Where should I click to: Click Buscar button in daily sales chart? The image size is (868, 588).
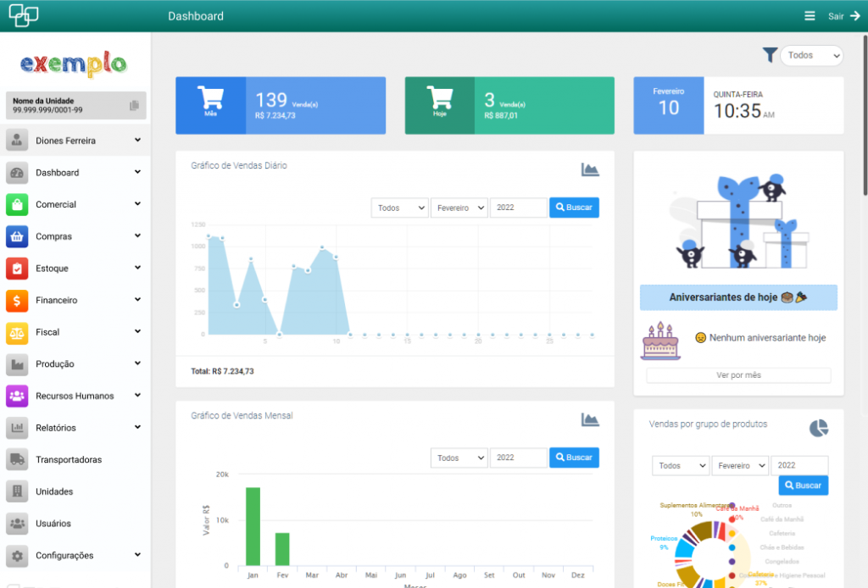(574, 208)
